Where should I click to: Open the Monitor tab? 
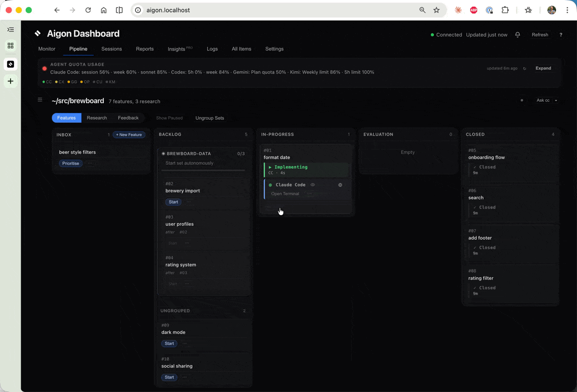(x=47, y=49)
